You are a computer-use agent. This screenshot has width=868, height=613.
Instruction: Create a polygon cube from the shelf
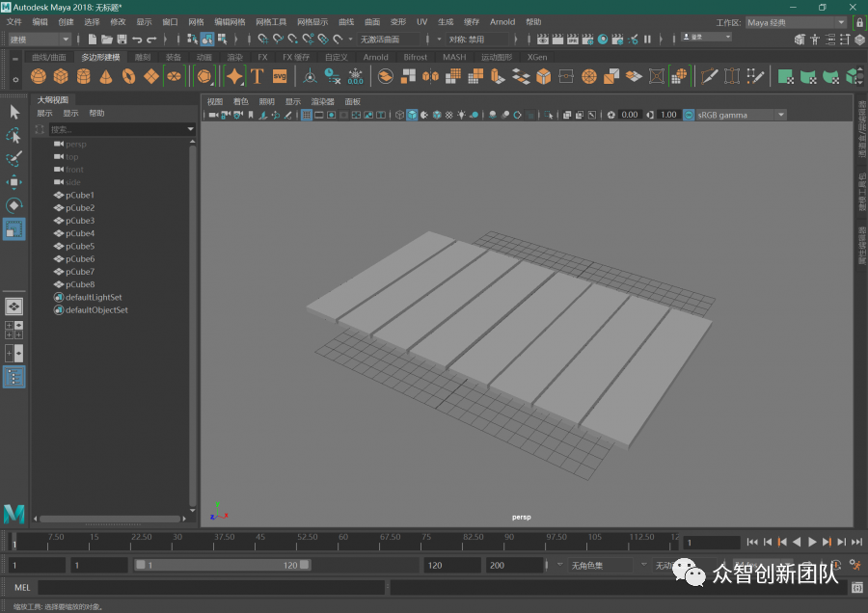(x=61, y=76)
